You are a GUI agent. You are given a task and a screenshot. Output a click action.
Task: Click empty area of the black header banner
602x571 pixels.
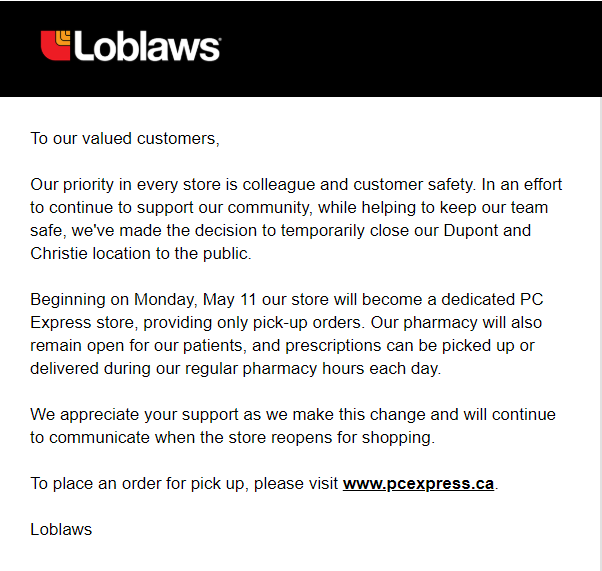click(420, 48)
